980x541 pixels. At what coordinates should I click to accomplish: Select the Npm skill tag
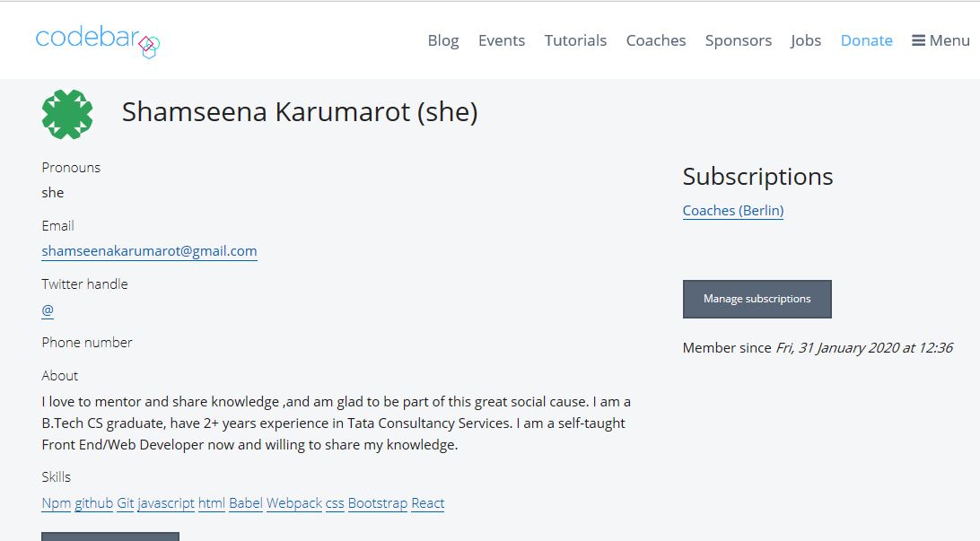pyautogui.click(x=56, y=503)
